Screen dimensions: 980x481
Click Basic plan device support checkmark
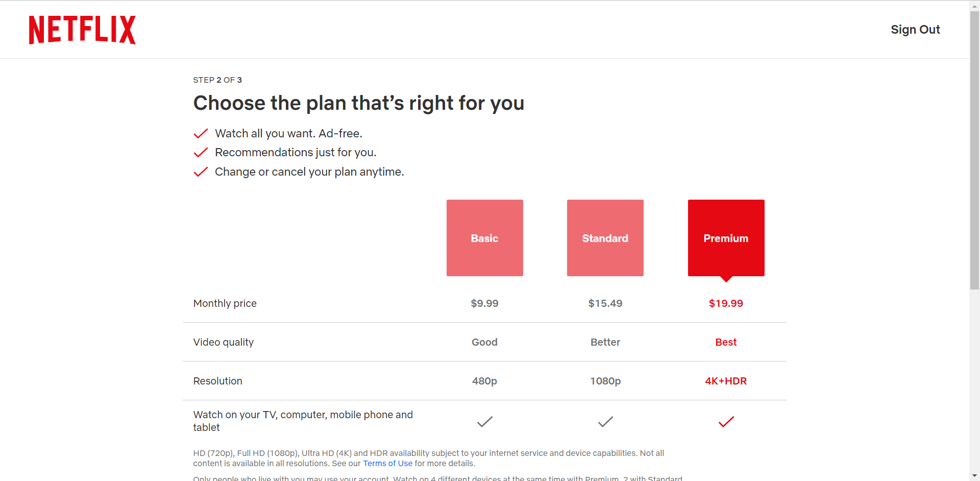[x=484, y=422]
